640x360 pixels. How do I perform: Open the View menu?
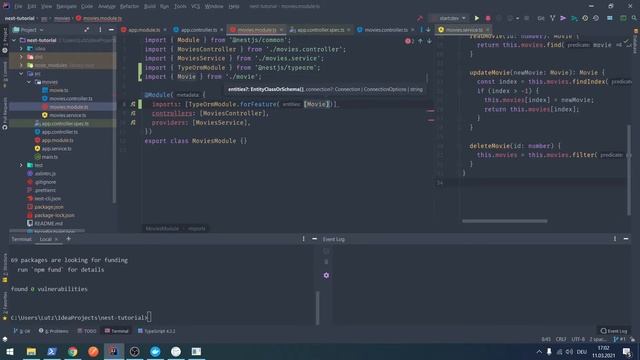(47, 6)
